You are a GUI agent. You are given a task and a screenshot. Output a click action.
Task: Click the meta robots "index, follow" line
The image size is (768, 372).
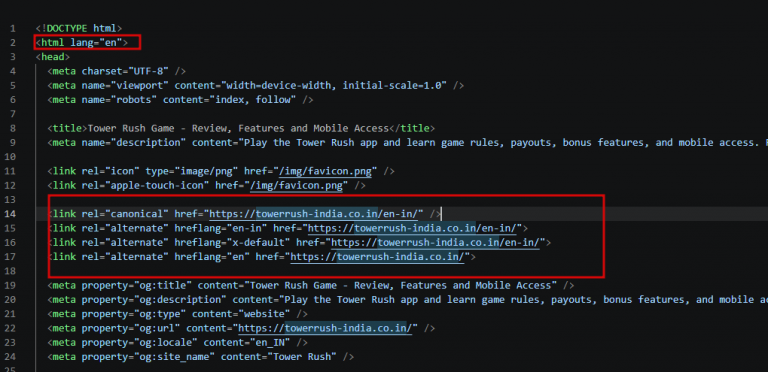click(x=180, y=99)
